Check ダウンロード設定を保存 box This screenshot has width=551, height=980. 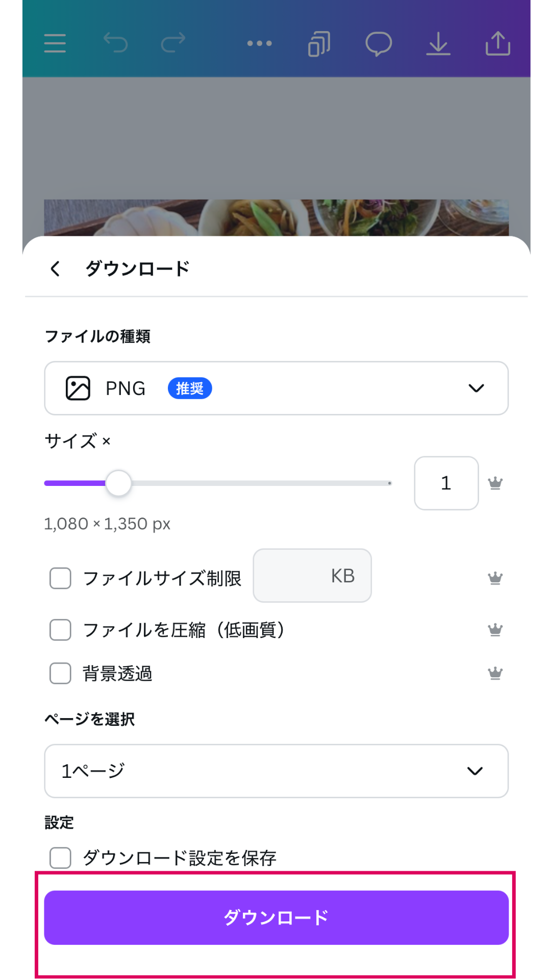[x=60, y=858]
